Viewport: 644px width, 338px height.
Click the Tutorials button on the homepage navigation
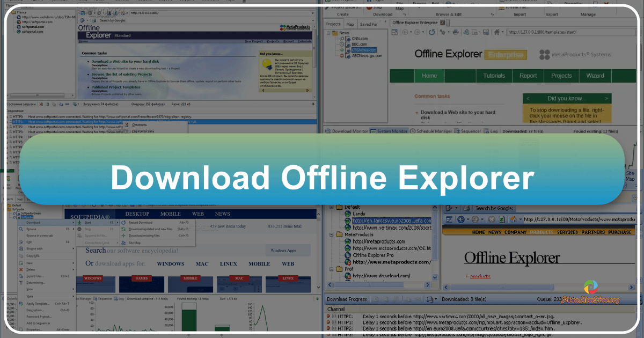point(494,76)
